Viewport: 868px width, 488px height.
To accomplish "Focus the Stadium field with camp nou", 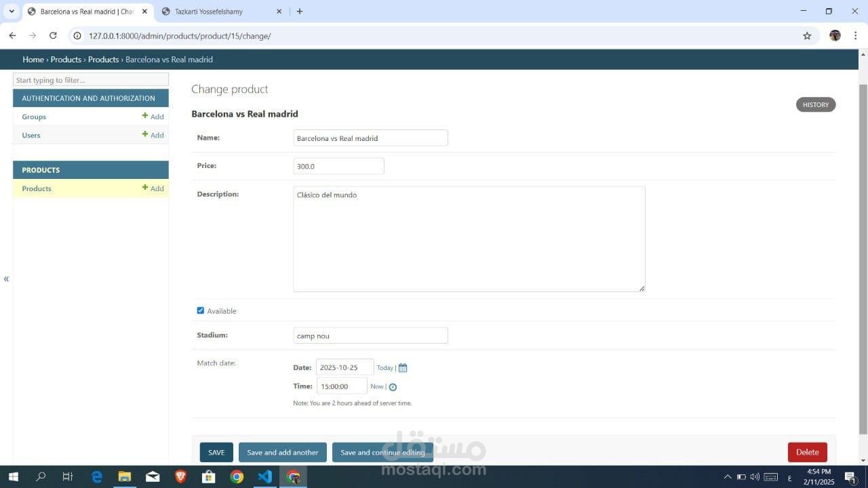I will click(x=371, y=335).
